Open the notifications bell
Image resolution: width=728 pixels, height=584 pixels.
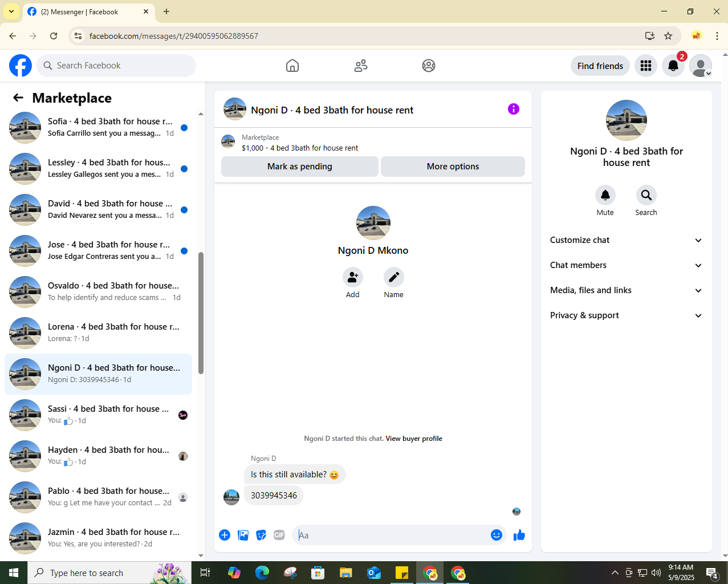point(673,66)
